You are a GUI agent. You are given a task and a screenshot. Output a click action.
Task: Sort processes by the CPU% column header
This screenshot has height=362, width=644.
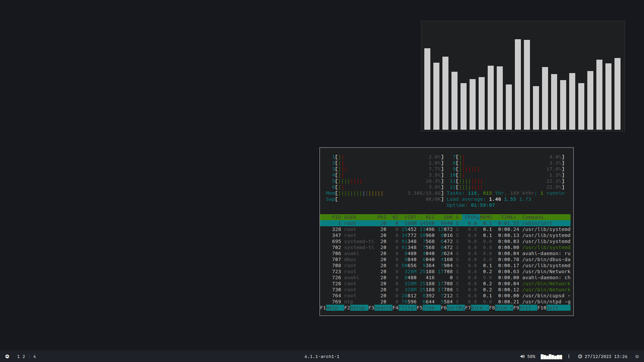471,217
